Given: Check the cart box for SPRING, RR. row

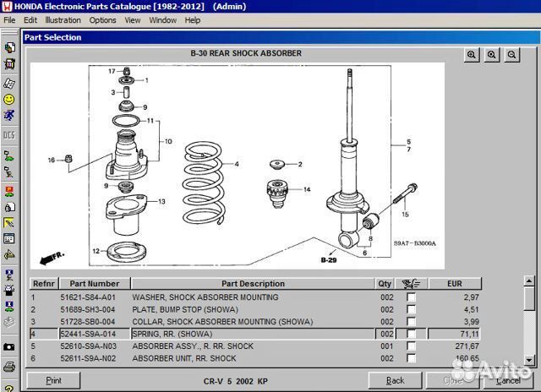Looking at the screenshot, I should 412,335.
